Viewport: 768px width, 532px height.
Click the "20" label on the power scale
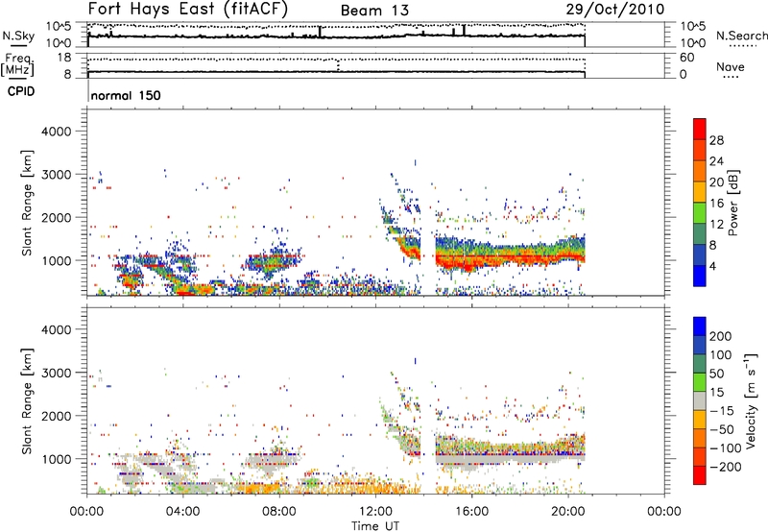click(x=716, y=182)
